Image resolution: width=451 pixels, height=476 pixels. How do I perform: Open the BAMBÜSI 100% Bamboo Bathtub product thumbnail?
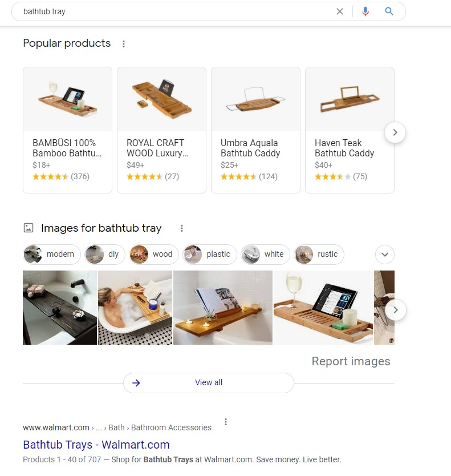[67, 99]
